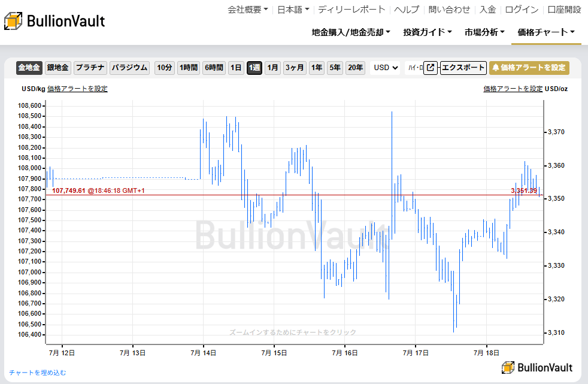Switch chart range to 10分
This screenshot has width=588, height=384.
pyautogui.click(x=165, y=68)
